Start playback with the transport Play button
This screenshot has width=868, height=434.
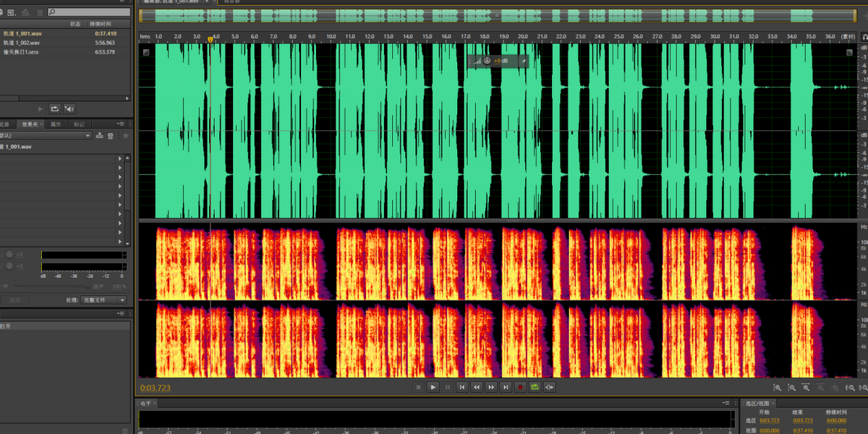[433, 387]
